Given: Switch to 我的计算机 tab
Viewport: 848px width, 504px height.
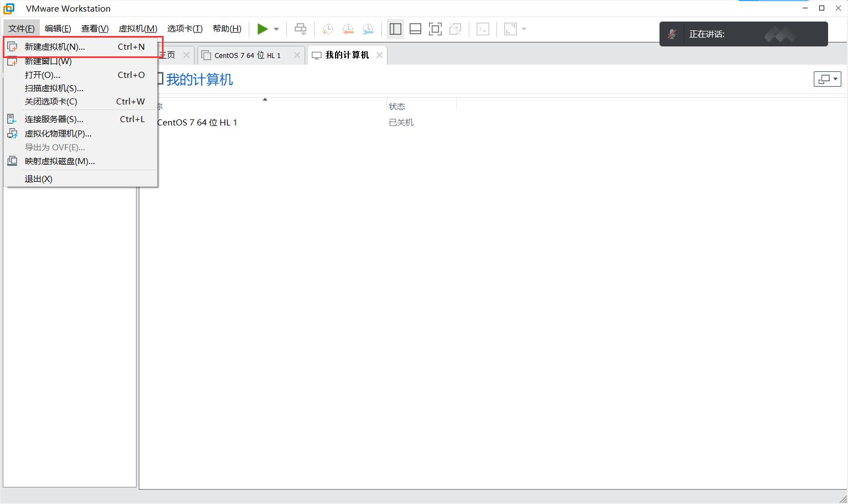Looking at the screenshot, I should click(347, 55).
